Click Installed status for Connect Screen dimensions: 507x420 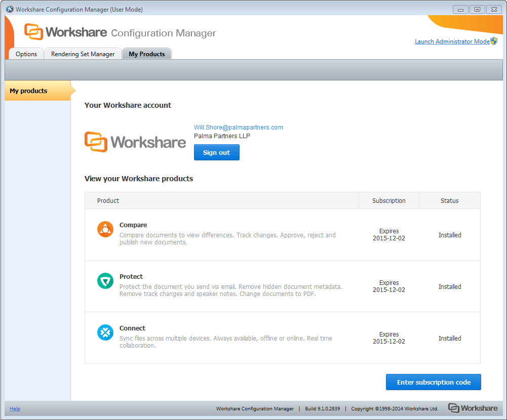coord(450,339)
